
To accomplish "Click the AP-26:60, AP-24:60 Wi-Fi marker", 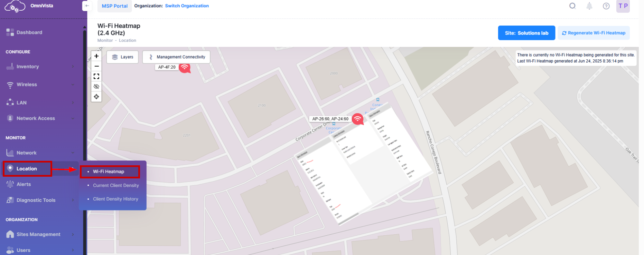I will tap(358, 119).
